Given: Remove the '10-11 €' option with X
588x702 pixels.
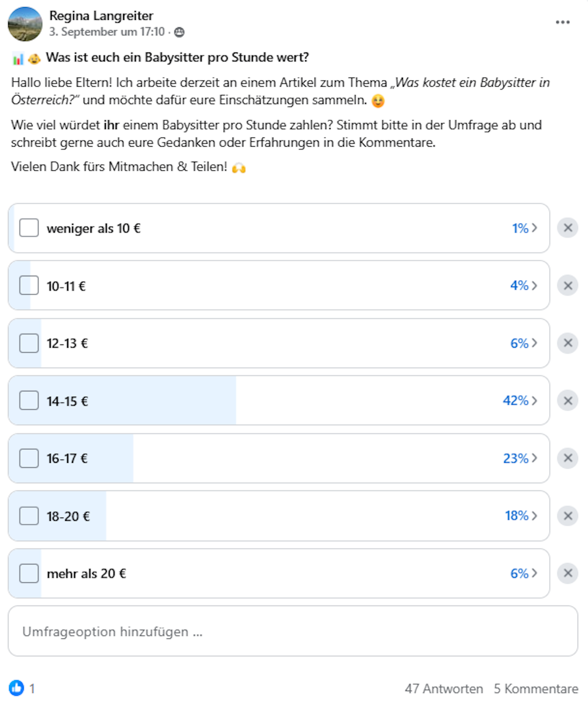Looking at the screenshot, I should 568,285.
